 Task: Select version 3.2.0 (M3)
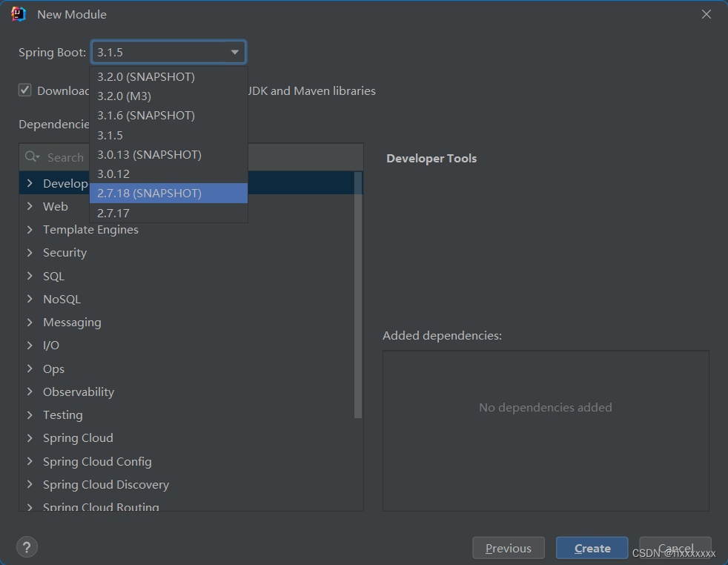168,96
